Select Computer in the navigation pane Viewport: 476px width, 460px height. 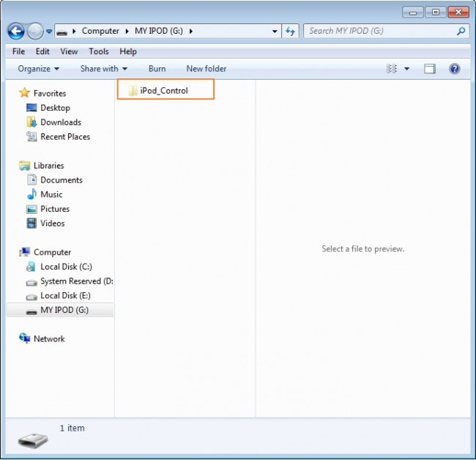coord(52,252)
